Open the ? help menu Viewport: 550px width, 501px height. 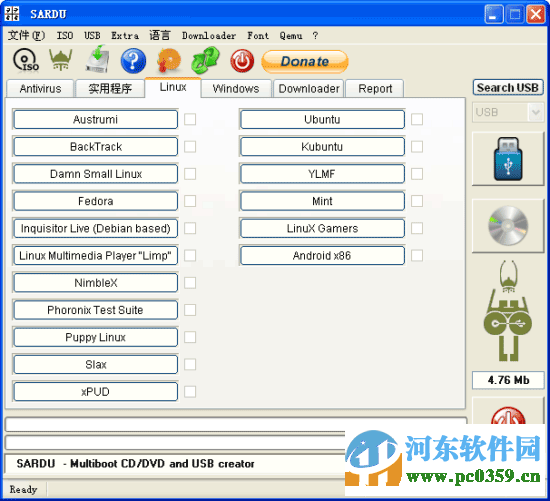(x=315, y=35)
